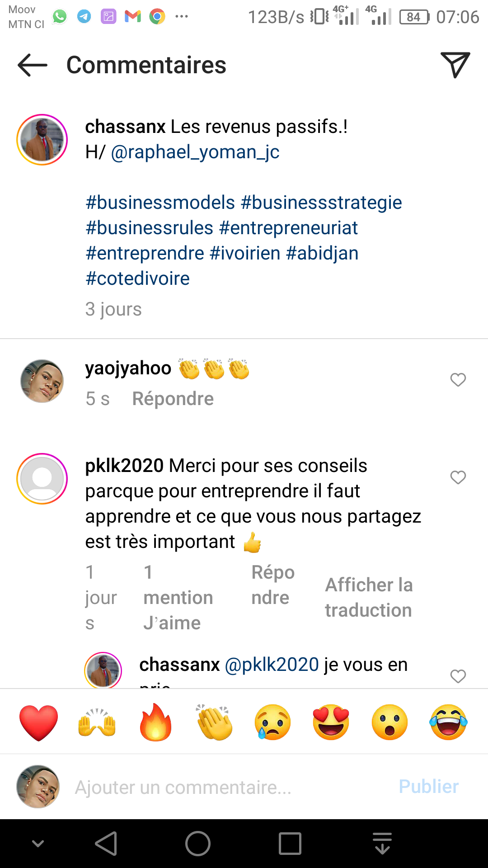Viewport: 488px width, 868px height.
Task: Like pklk2020's comment with the heart
Action: pos(458,477)
